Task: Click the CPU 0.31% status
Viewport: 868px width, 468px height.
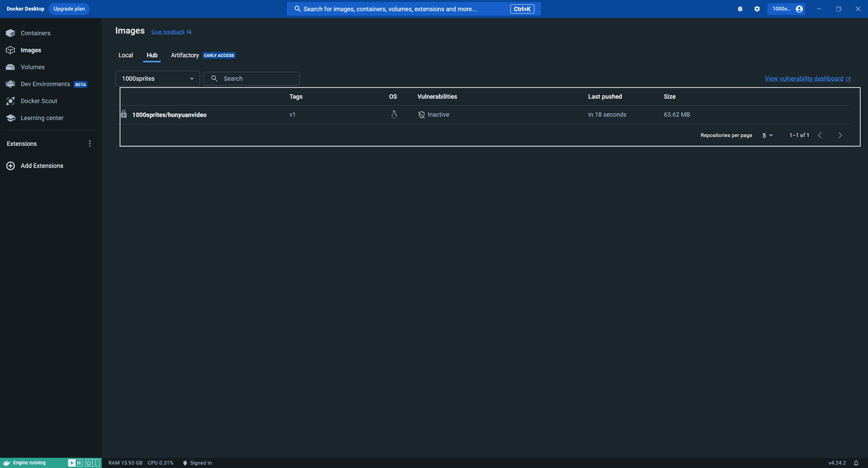Action: coord(161,463)
